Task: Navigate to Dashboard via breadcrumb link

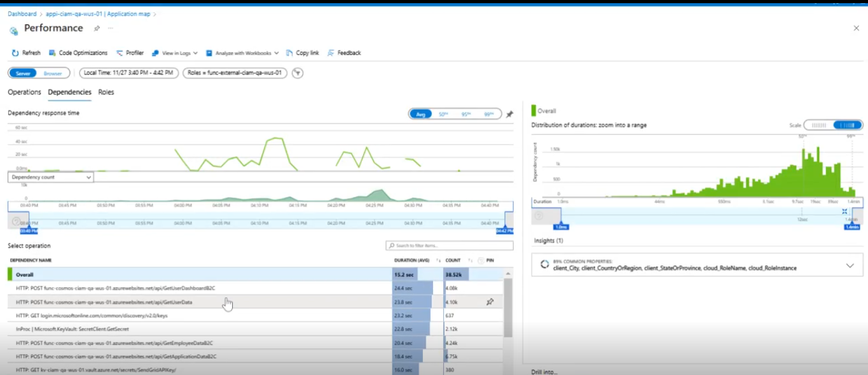Action: pos(21,13)
